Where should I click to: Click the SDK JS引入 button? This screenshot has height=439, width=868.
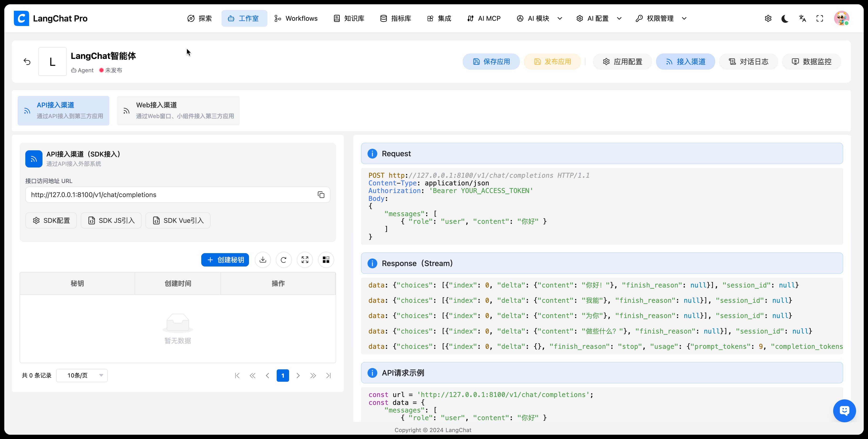tap(111, 220)
